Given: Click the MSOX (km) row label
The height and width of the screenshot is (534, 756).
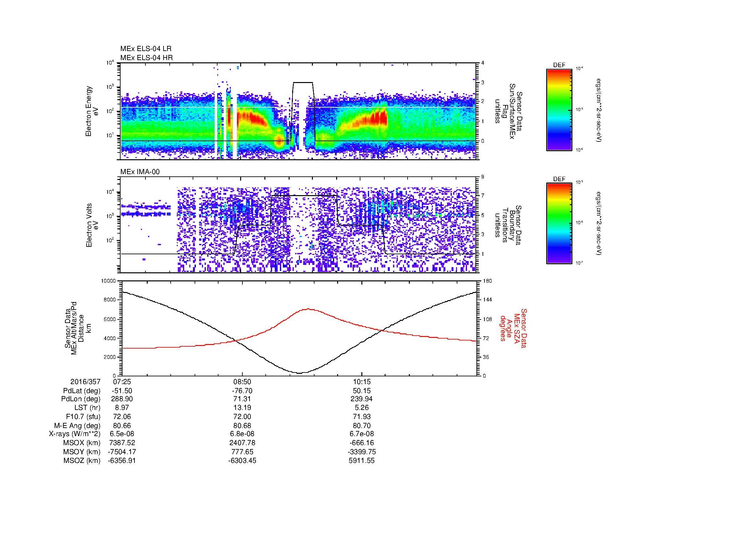Looking at the screenshot, I should click(82, 443).
